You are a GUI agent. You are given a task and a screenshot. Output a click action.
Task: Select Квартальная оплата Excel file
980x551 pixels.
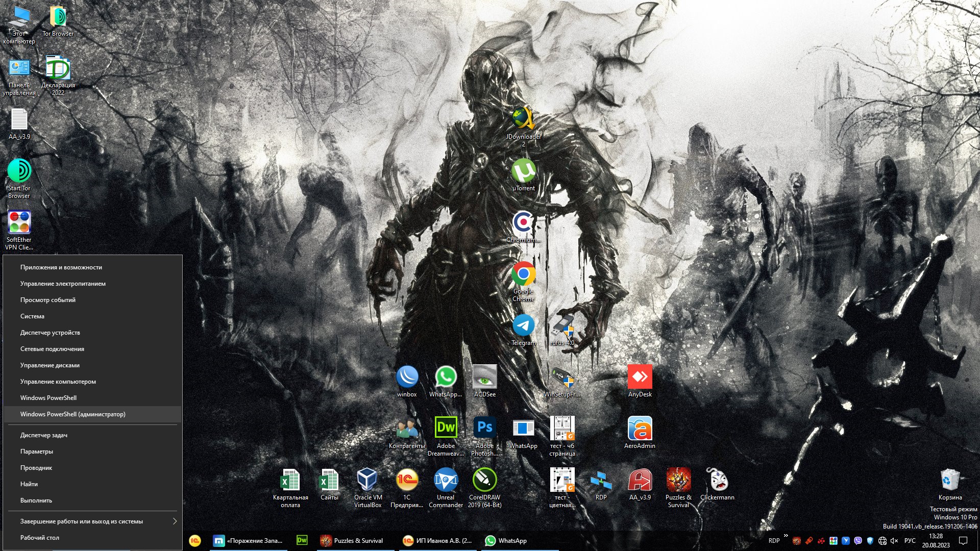(290, 488)
